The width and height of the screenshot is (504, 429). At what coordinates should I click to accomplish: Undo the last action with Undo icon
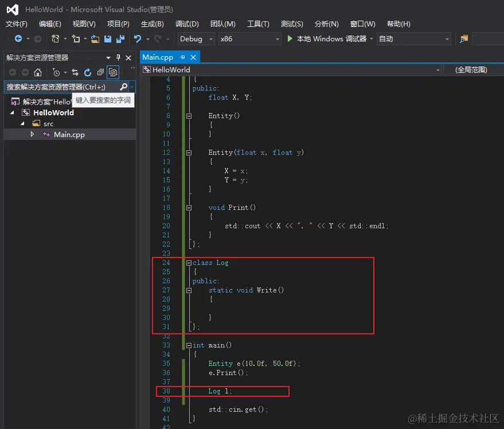point(138,39)
